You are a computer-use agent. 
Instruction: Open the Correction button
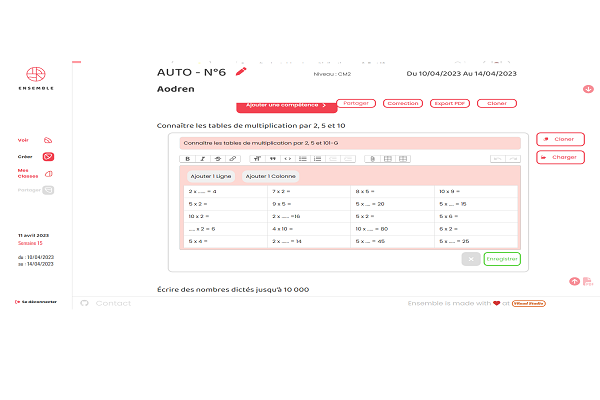(x=403, y=103)
